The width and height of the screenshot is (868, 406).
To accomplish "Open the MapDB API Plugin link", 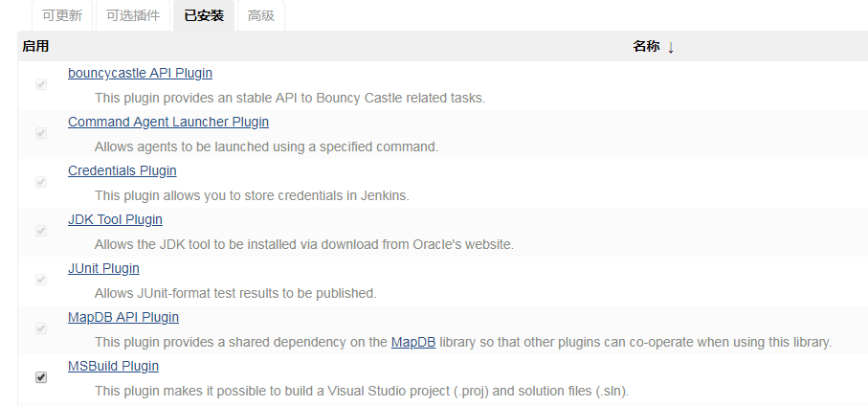I will coord(123,317).
